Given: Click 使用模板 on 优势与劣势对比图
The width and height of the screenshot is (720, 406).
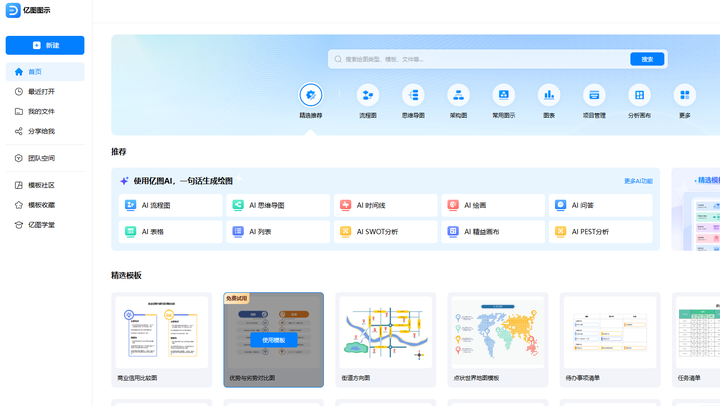Looking at the screenshot, I should click(x=274, y=340).
